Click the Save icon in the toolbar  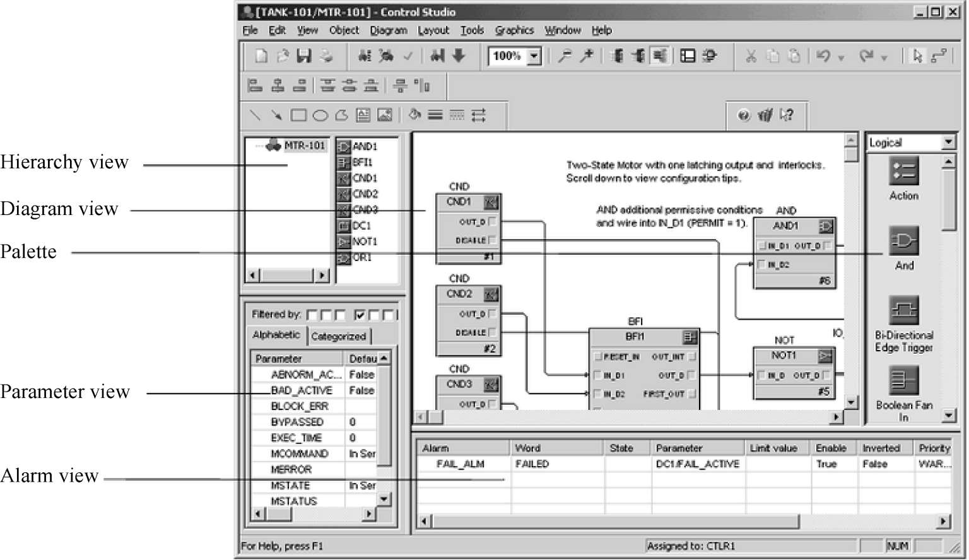(x=304, y=56)
